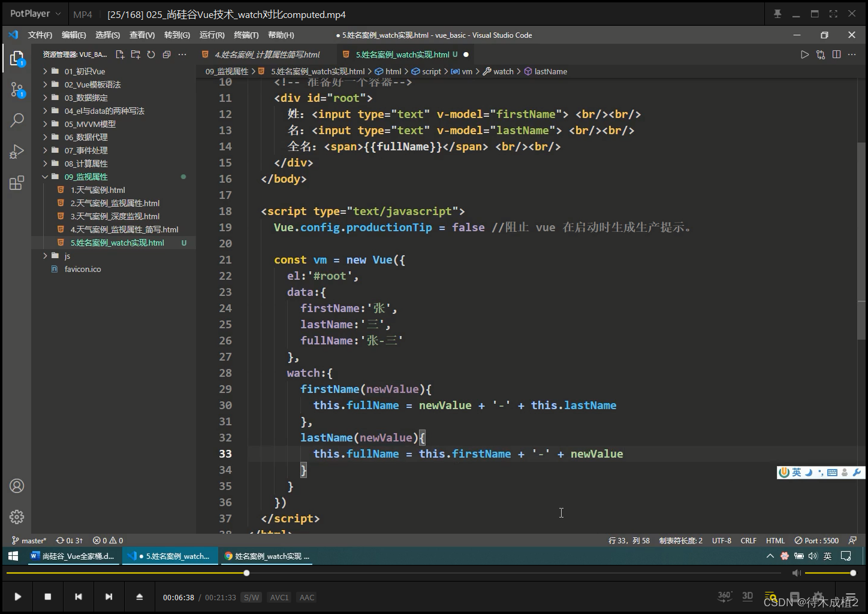Screen dimensions: 868x614
Task: Click the PotPlayer seek bar handle
Action: (246, 573)
